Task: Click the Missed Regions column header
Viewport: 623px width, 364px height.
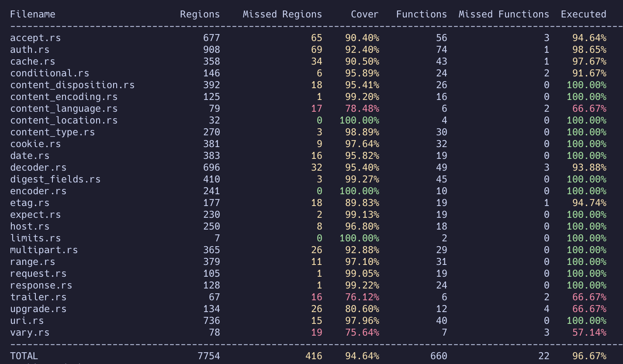Action: tap(283, 14)
